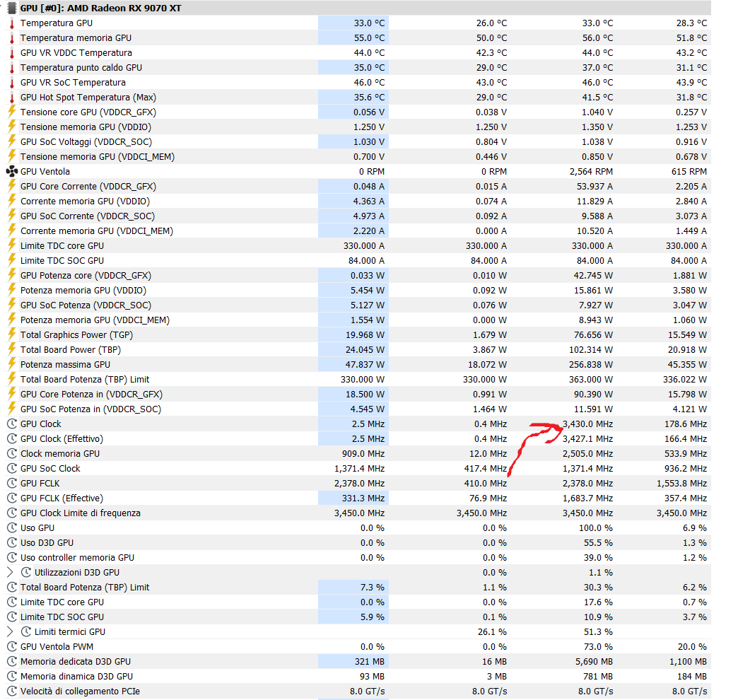Select the GPU SoC Clock label
Image resolution: width=750 pixels, height=700 pixels.
pyautogui.click(x=50, y=468)
